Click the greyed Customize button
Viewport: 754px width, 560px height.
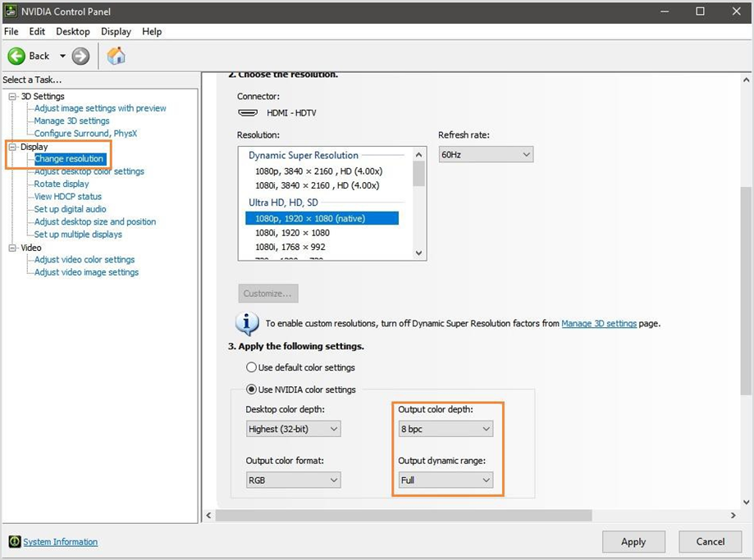tap(267, 294)
